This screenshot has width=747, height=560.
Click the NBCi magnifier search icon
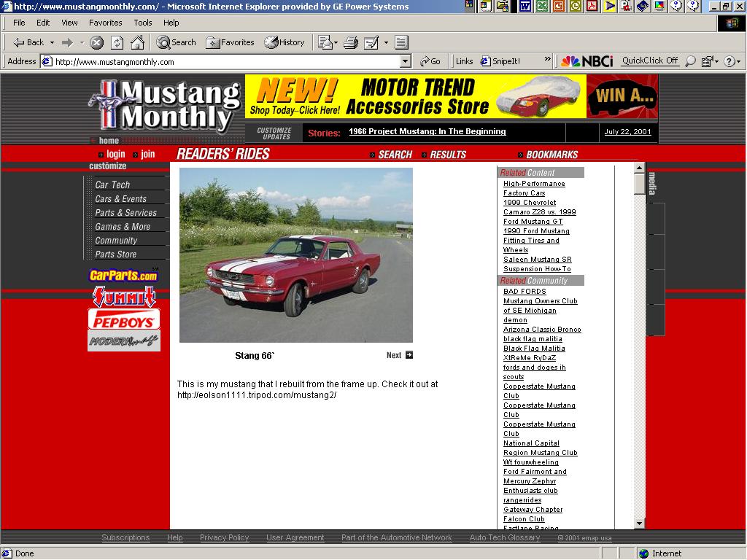pos(690,61)
